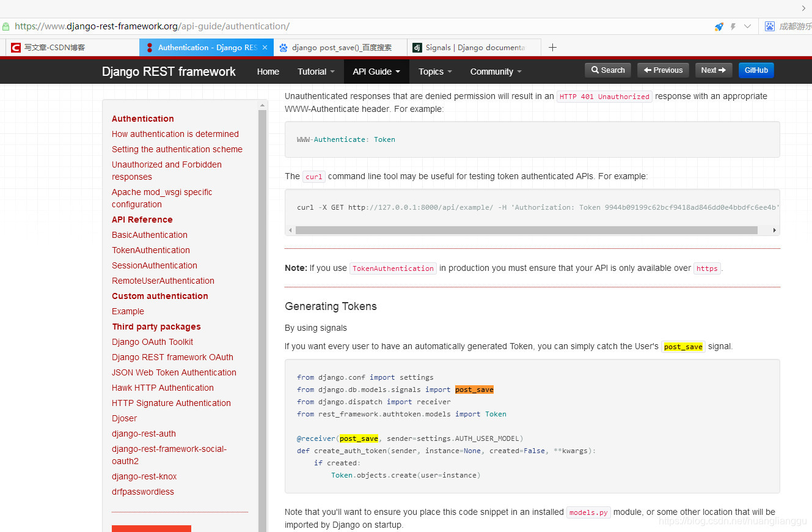Jump to SessionAuthentication section
This screenshot has width=812, height=532.
point(155,265)
